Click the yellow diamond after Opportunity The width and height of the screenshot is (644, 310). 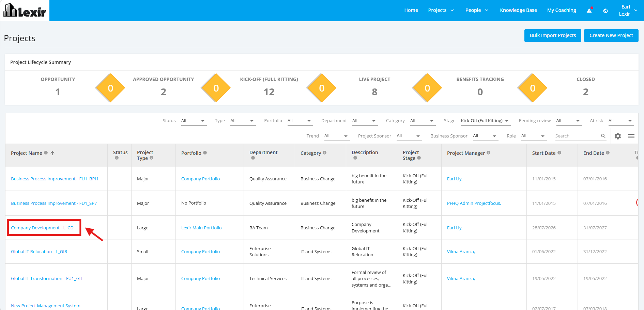coord(110,88)
